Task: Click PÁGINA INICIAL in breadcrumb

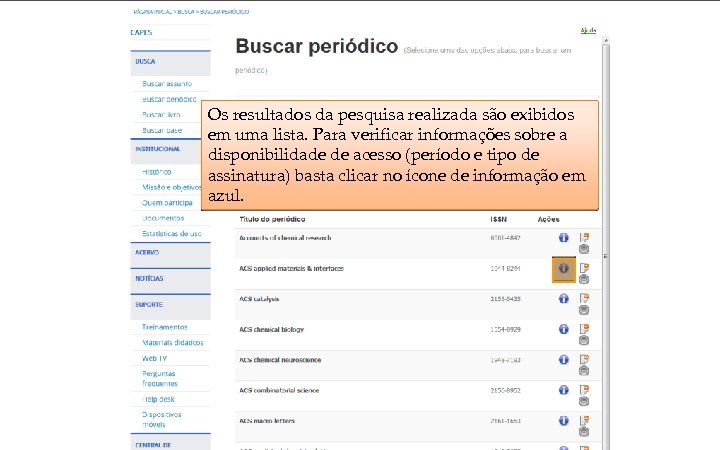Action: (x=153, y=11)
